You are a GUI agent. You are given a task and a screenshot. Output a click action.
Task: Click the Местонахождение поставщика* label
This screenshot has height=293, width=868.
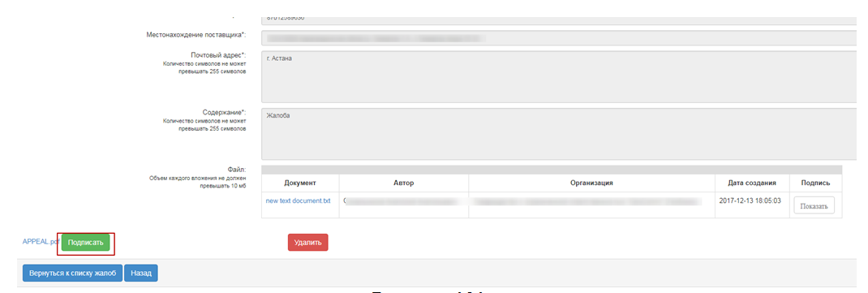click(x=196, y=35)
